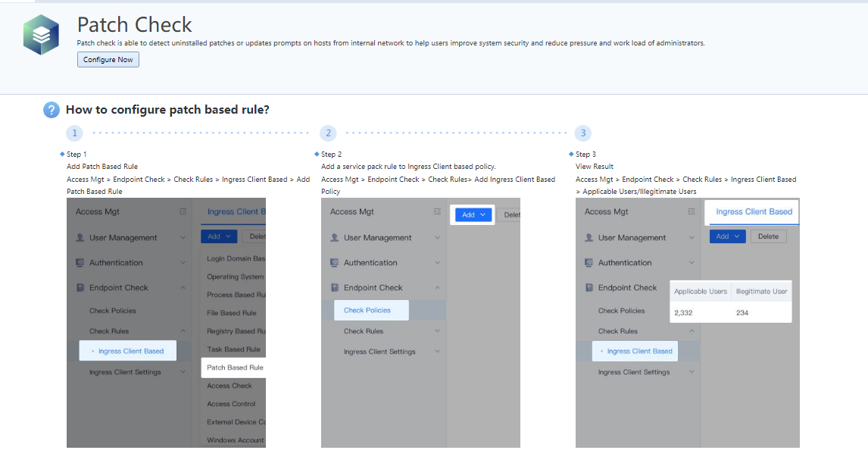868x472 pixels.
Task: Click the blue question mark help icon
Action: (51, 110)
